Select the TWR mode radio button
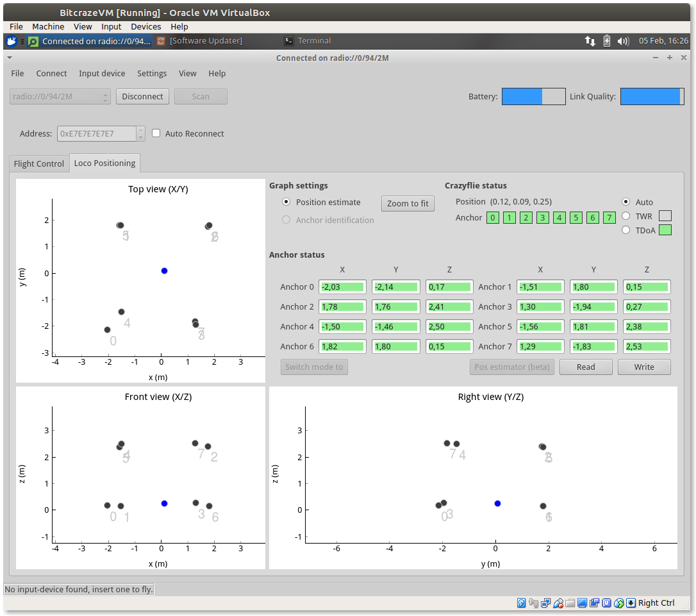This screenshot has height=616, width=696. point(626,215)
